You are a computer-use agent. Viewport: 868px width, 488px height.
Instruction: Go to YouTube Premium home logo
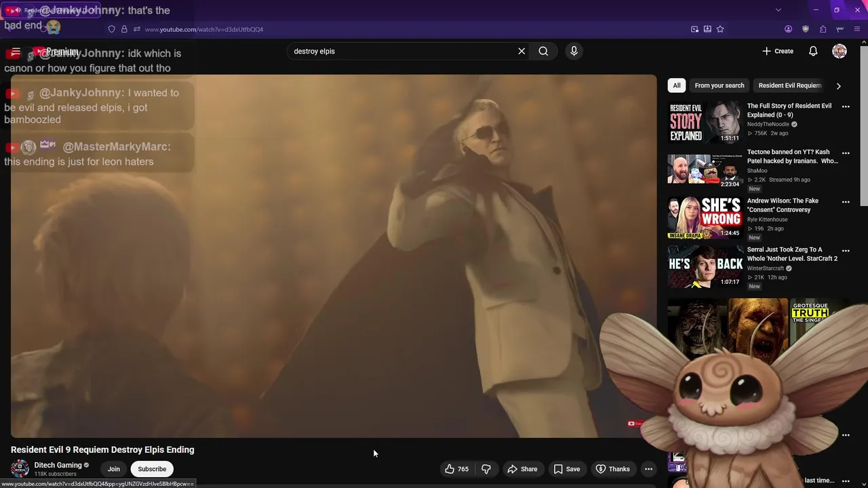[56, 52]
